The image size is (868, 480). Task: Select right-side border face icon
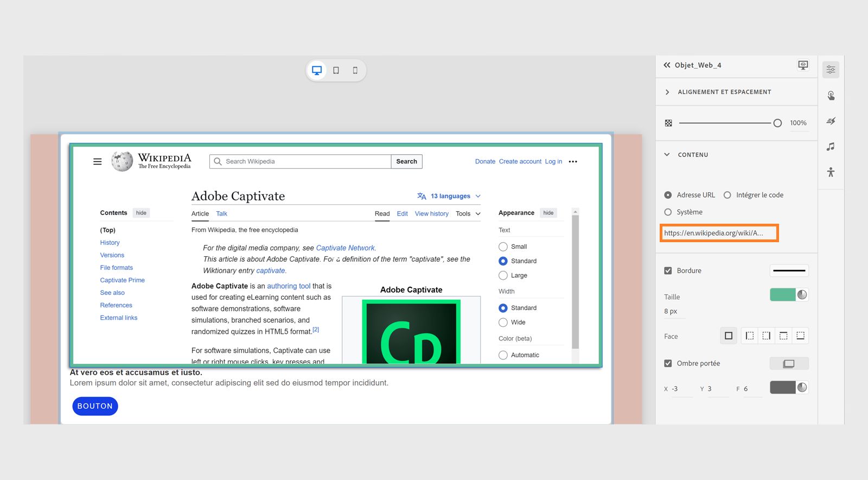tap(766, 336)
